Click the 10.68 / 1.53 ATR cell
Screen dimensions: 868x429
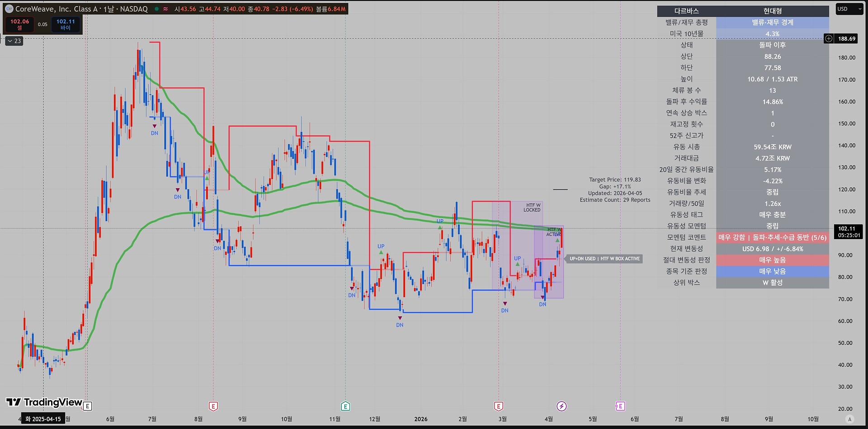click(773, 79)
